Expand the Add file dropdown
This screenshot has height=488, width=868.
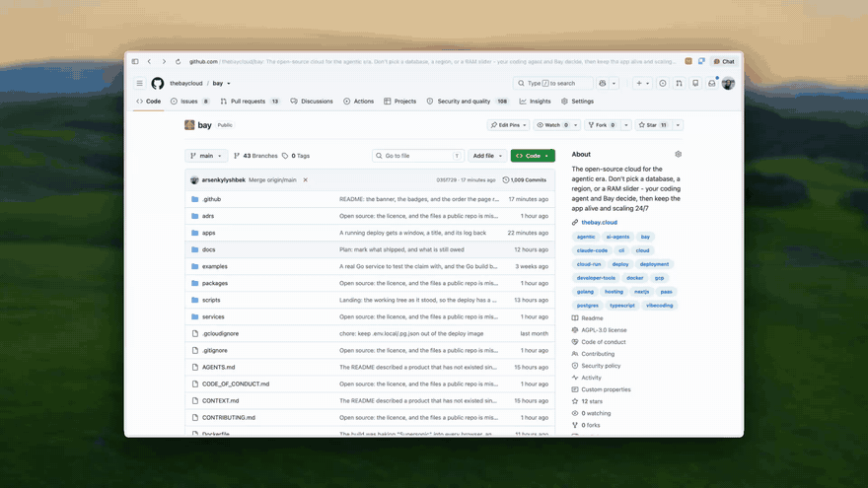coord(487,156)
